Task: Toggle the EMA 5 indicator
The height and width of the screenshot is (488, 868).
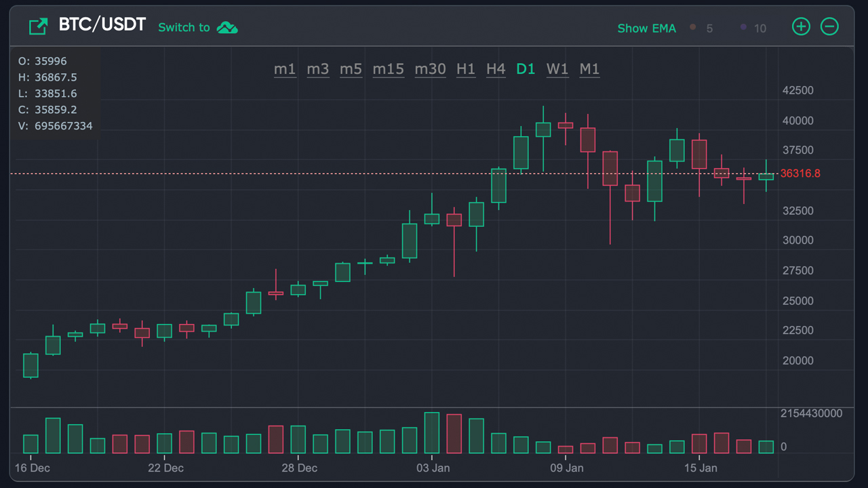Action: 702,28
